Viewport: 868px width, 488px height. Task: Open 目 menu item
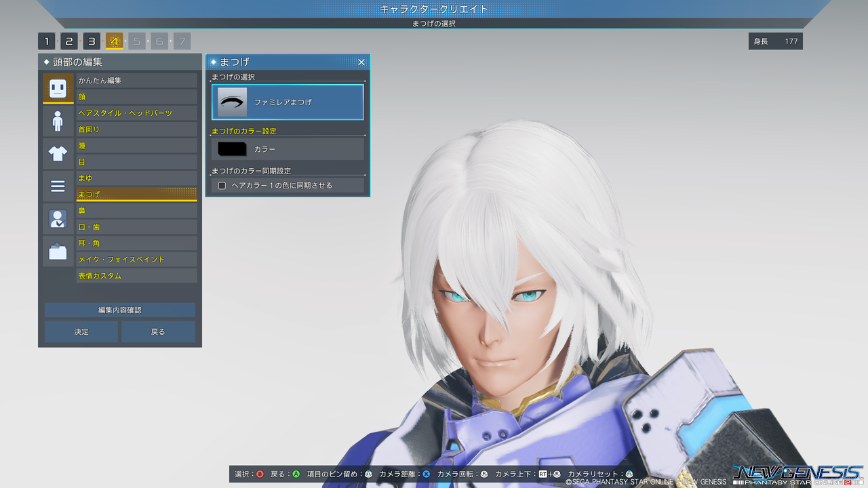[136, 162]
